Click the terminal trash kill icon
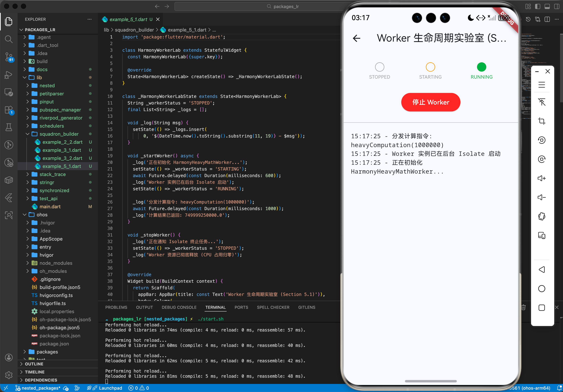Image resolution: width=563 pixels, height=392 pixels. (x=524, y=307)
